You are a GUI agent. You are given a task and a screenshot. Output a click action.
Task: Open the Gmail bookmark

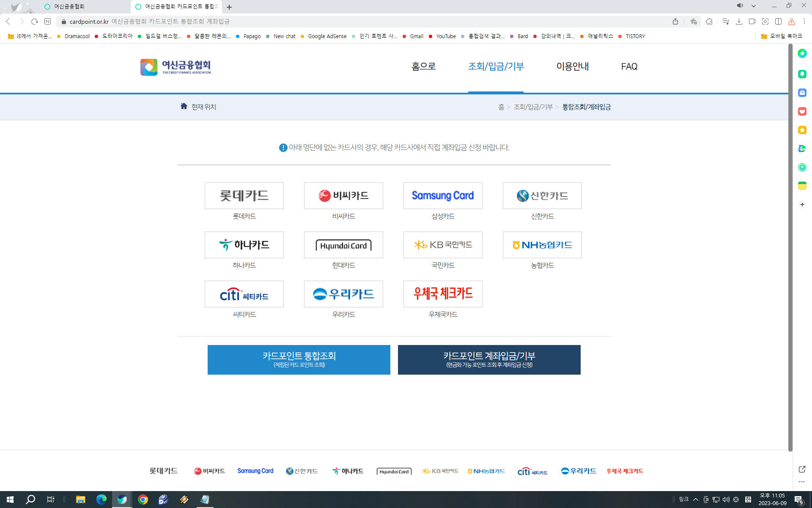coord(413,36)
